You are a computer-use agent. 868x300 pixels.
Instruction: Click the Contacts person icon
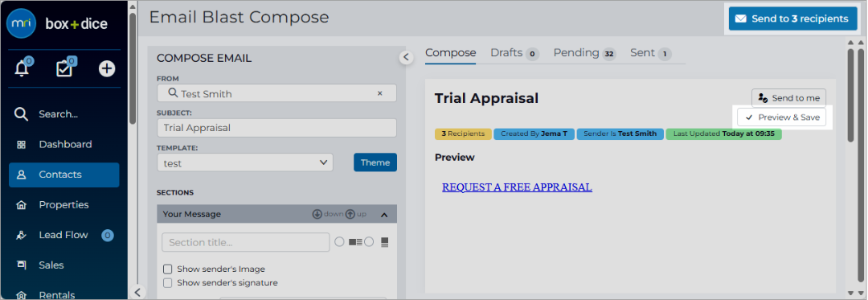tap(22, 175)
